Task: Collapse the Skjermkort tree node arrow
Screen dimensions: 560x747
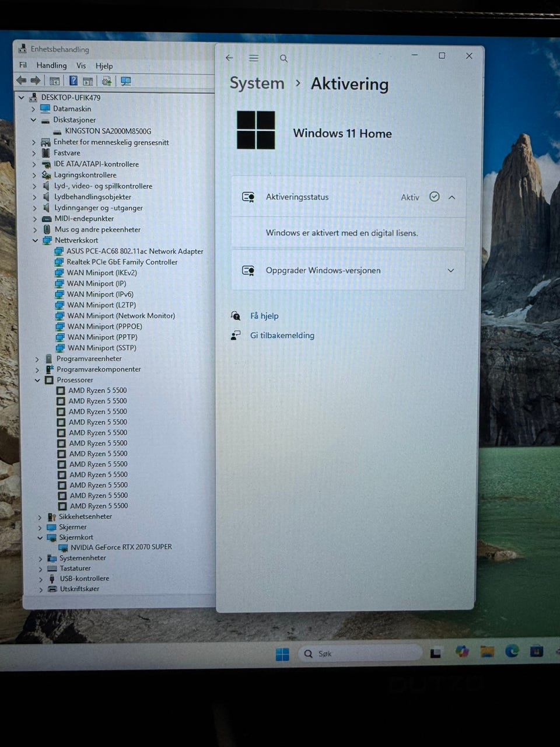Action: (40, 537)
